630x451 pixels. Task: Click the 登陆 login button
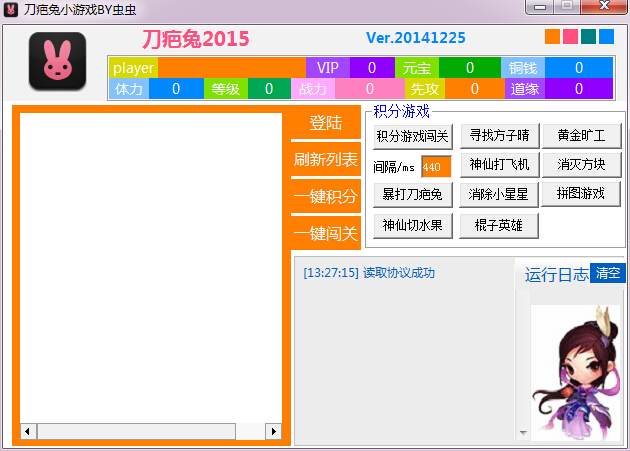pyautogui.click(x=326, y=123)
